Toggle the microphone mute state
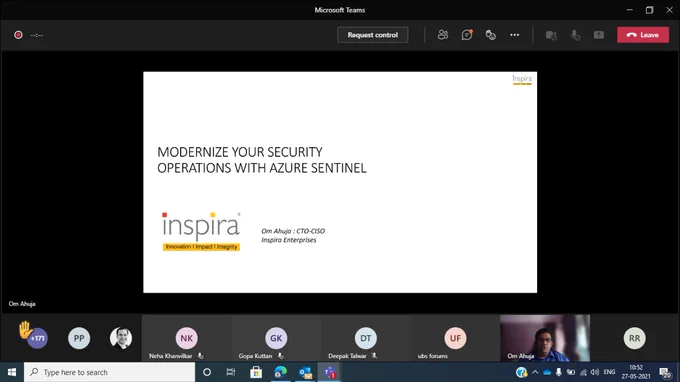This screenshot has height=382, width=680. pyautogui.click(x=575, y=35)
